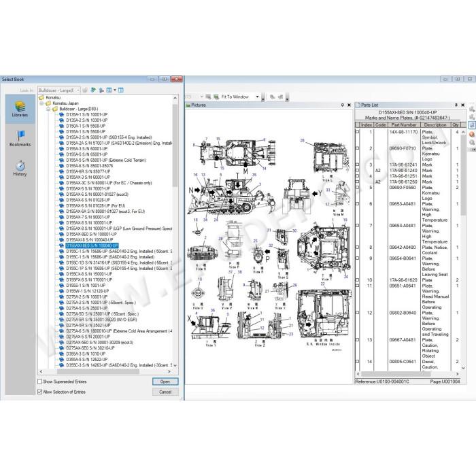Click the views toolbar icon in Select Book

pyautogui.click(x=109, y=90)
